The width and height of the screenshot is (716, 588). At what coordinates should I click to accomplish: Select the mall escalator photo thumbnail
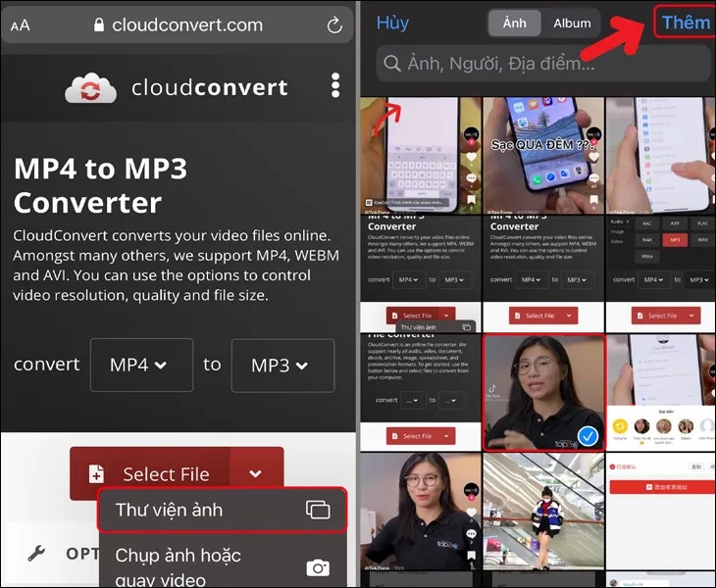[x=543, y=512]
